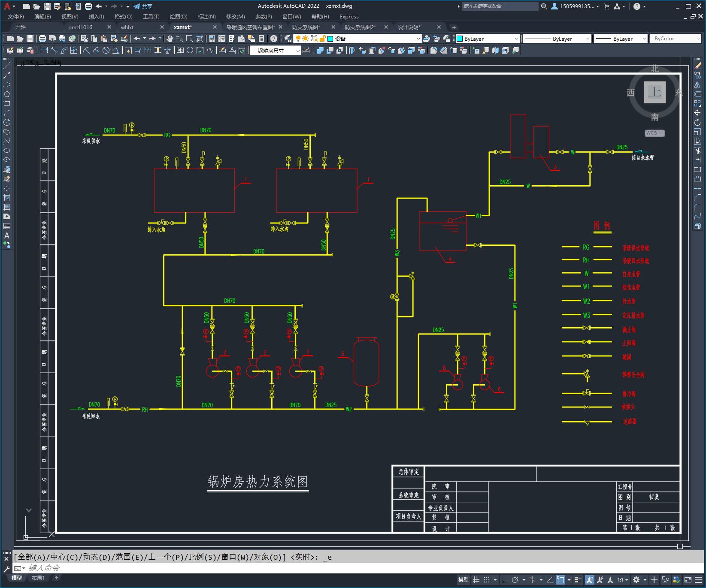706x588 pixels.
Task: Open the 文件(F) menu
Action: [16, 16]
